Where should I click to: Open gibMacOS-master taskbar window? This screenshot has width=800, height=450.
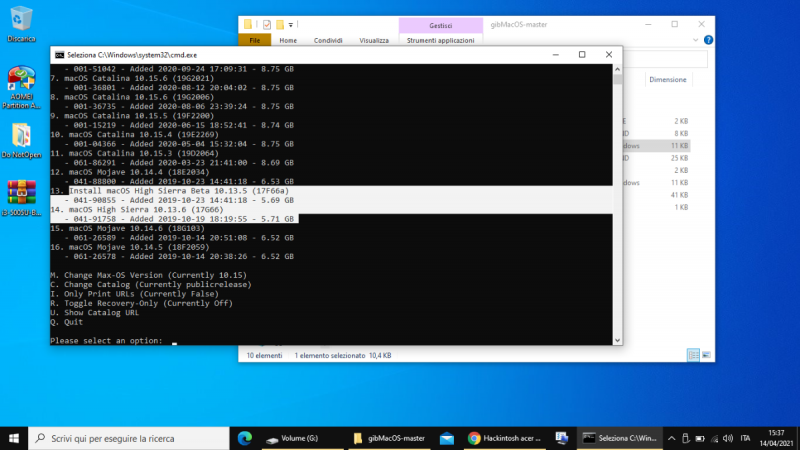389,438
